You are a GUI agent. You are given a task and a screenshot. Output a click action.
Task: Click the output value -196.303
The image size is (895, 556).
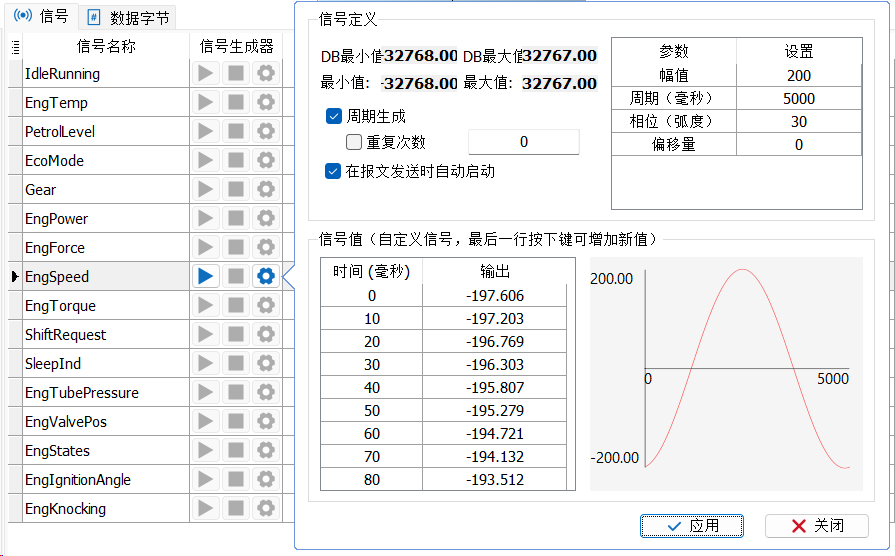click(x=494, y=364)
